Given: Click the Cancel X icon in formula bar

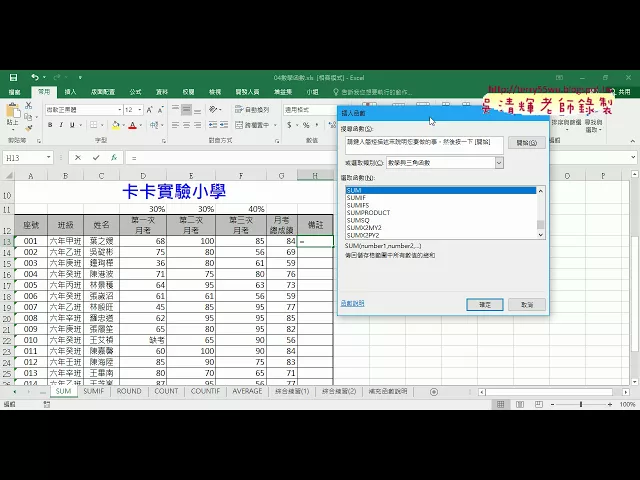Looking at the screenshot, I should (78, 158).
